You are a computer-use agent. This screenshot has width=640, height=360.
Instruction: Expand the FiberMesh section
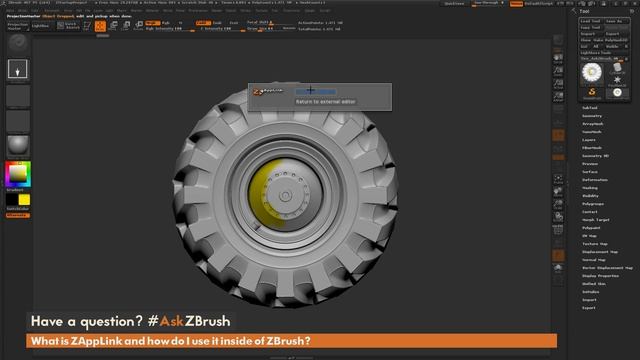click(x=592, y=148)
